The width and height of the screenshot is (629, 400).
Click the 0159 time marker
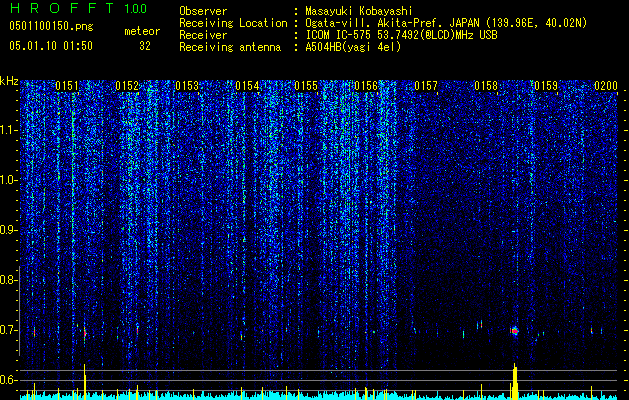click(x=546, y=86)
